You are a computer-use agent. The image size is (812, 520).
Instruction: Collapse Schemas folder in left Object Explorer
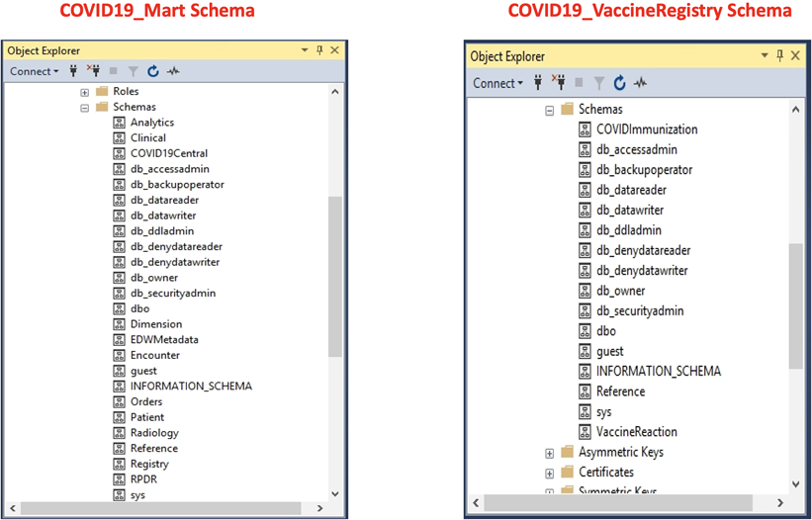tap(84, 108)
